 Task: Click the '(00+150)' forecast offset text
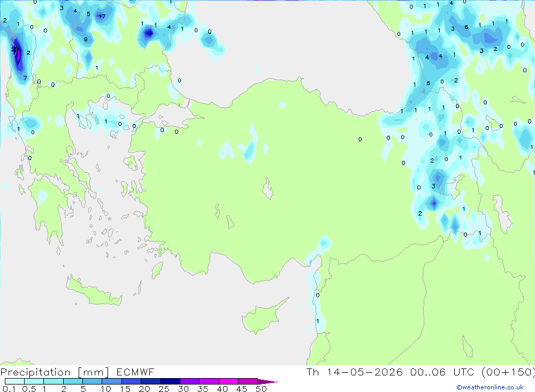508,372
